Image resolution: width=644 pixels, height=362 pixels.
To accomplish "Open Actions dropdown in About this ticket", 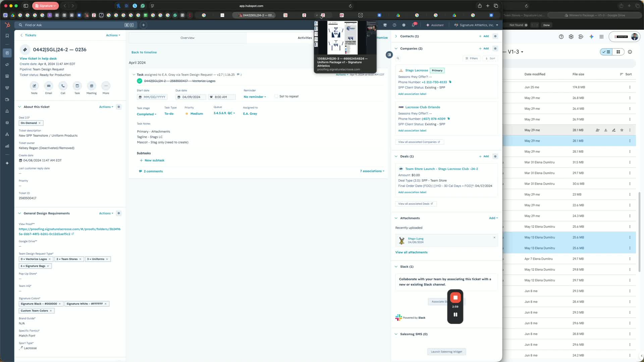I will 106,107.
